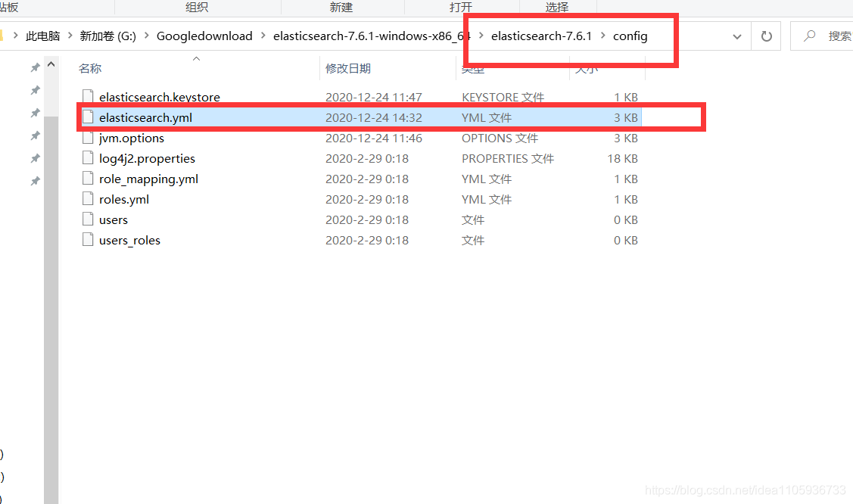Click the role_mapping.yml file icon
The width and height of the screenshot is (853, 504).
pos(88,179)
